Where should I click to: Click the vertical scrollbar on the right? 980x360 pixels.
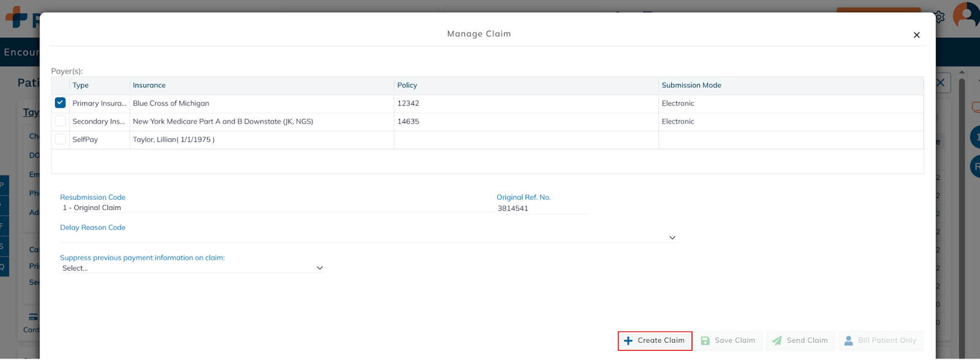tap(962, 184)
